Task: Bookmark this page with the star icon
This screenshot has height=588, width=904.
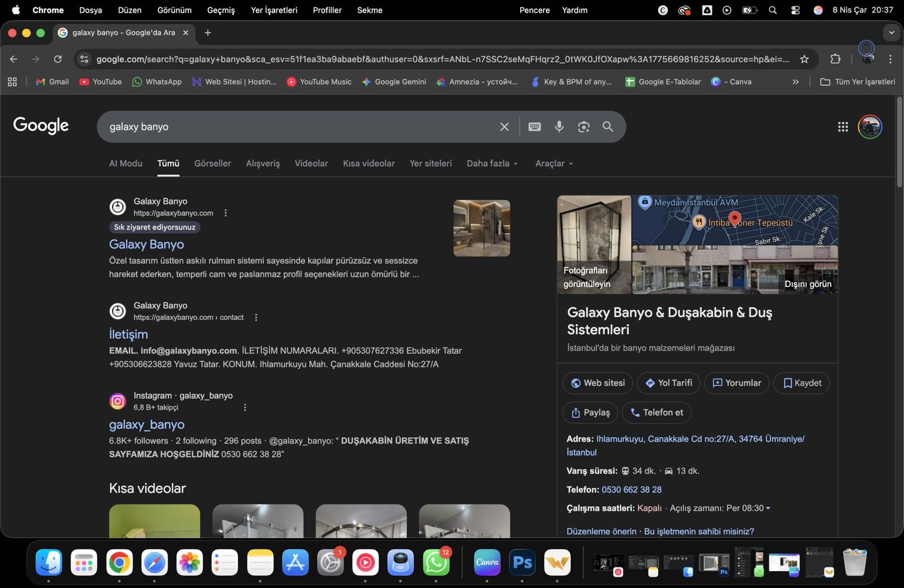Action: (x=804, y=59)
